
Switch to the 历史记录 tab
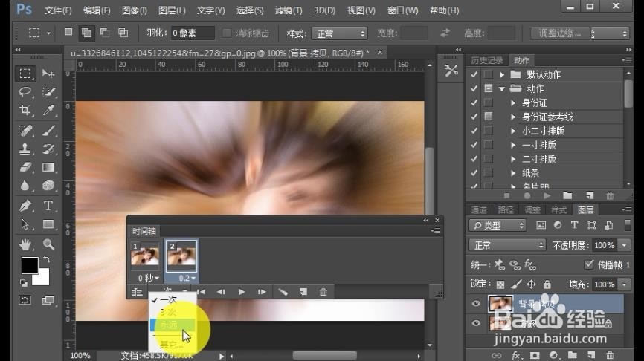pyautogui.click(x=486, y=61)
